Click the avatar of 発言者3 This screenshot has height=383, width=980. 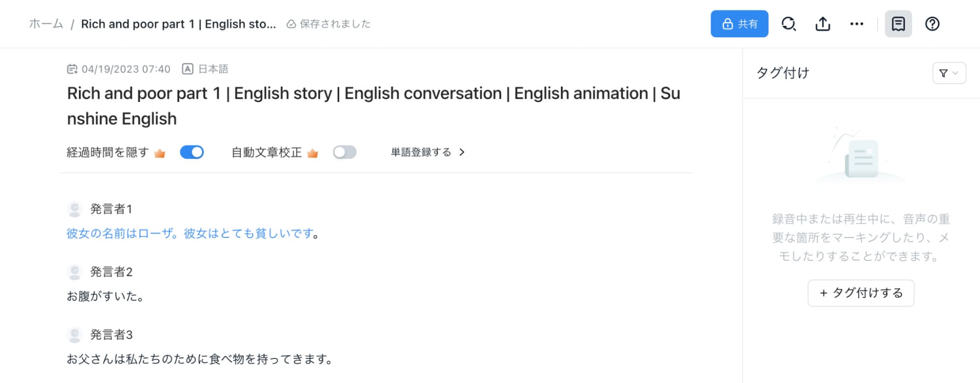(x=75, y=334)
